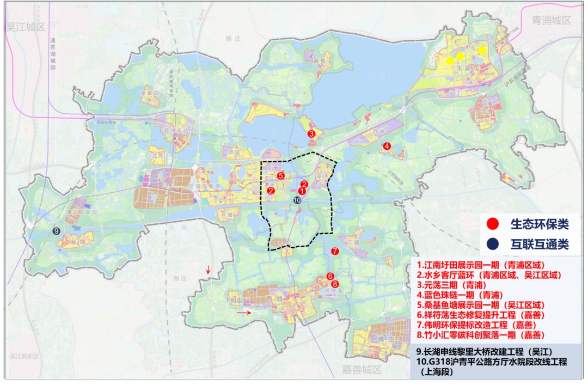
Task: Click the 吴江城区 map label
Action: tap(26, 27)
